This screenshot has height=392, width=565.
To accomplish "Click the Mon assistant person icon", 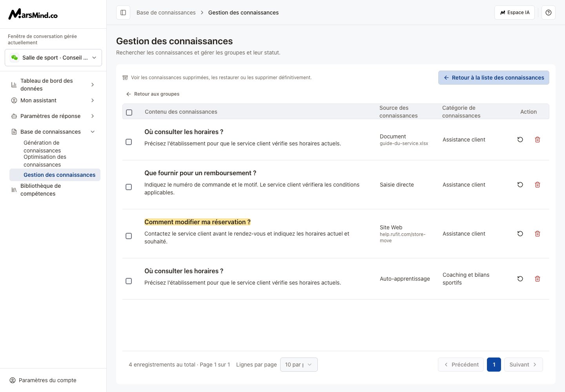I will pyautogui.click(x=14, y=100).
